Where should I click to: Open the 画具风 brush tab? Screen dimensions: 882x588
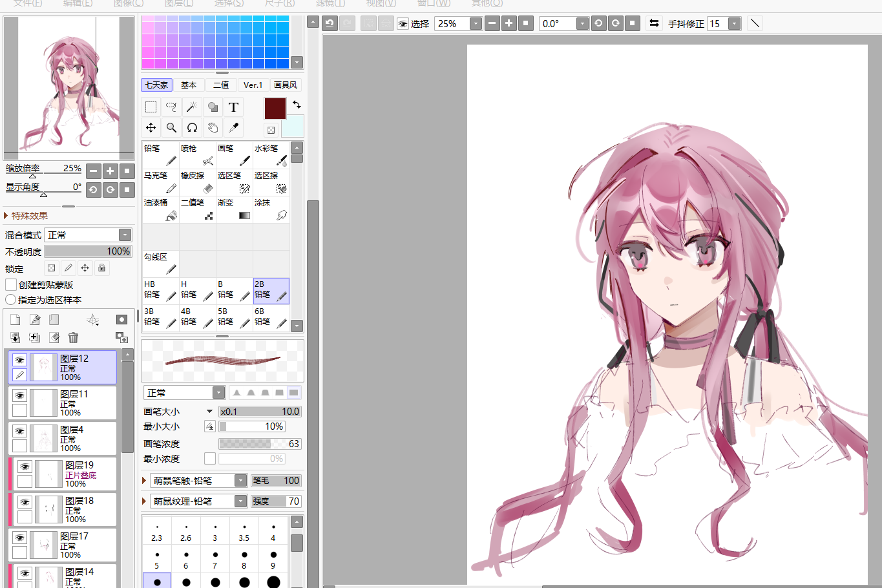point(286,85)
